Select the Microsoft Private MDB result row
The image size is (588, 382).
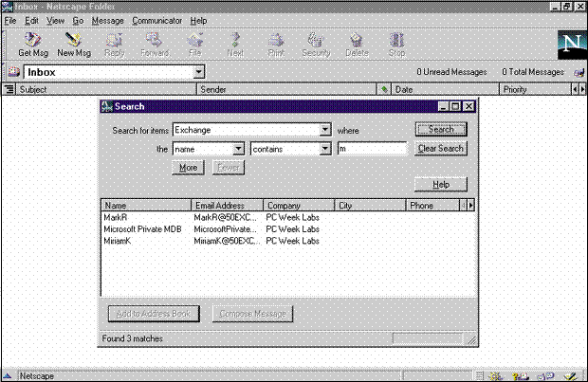click(288, 229)
